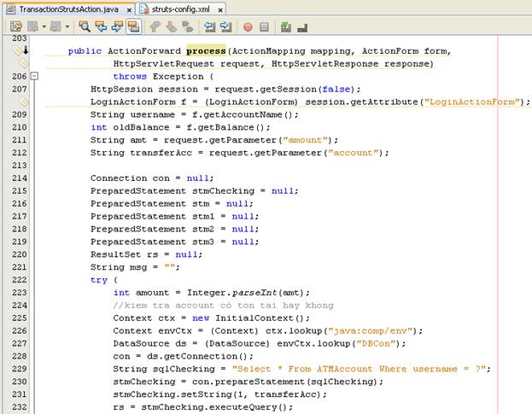The width and height of the screenshot is (532, 414).
Task: Click the 'try' keyword on line 222
Action: coord(99,280)
